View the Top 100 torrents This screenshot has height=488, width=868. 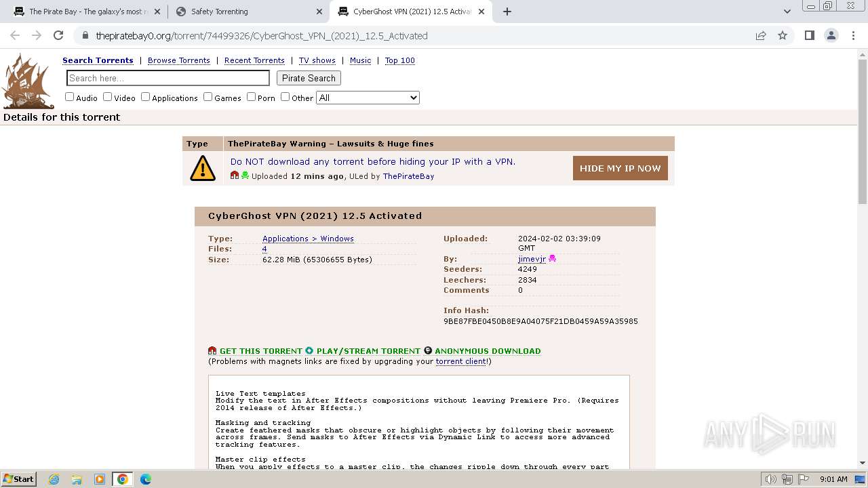click(400, 60)
